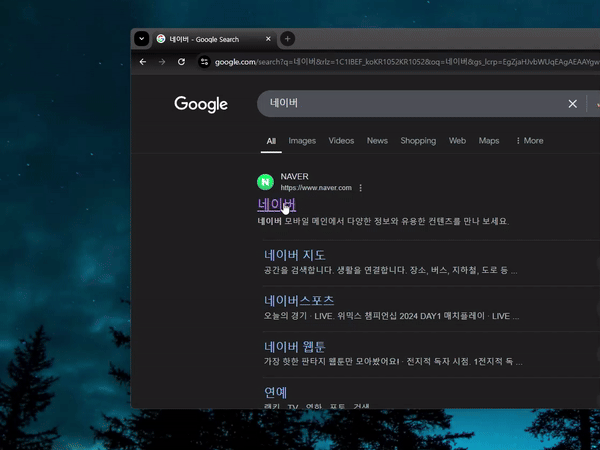The image size is (600, 450).
Task: Open the 네이버 웹툰 sitelink
Action: [x=295, y=347]
